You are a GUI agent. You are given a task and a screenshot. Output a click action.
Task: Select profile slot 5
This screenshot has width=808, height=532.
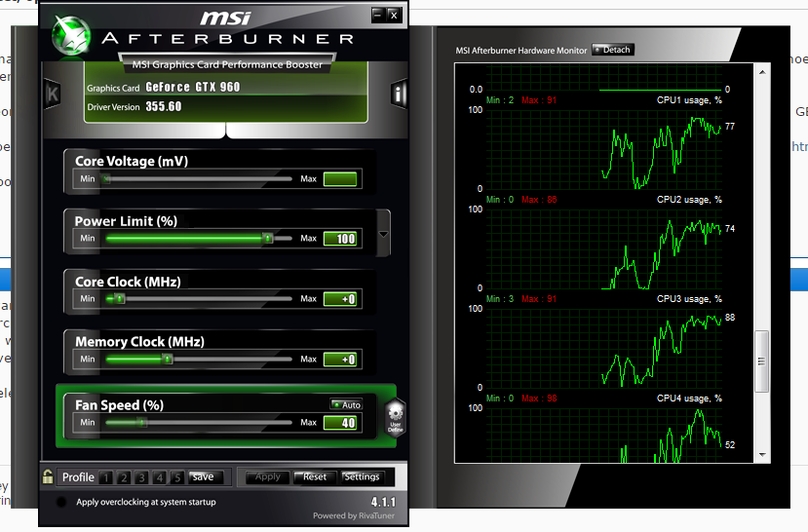coord(177,477)
